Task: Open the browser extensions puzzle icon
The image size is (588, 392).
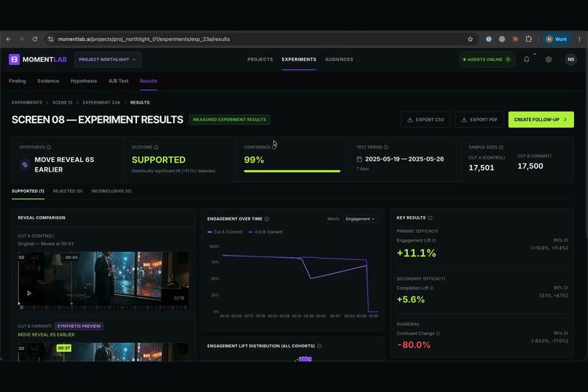Action: tap(528, 39)
